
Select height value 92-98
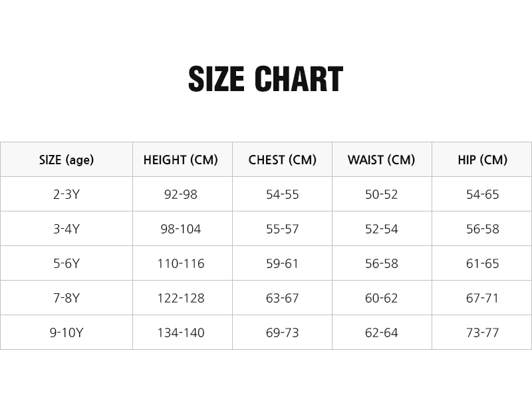point(181,194)
